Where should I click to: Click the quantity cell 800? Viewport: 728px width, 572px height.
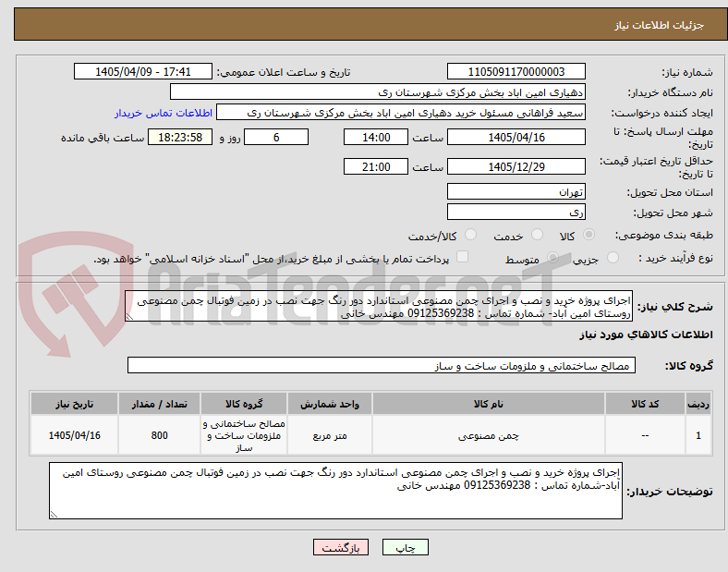159,435
